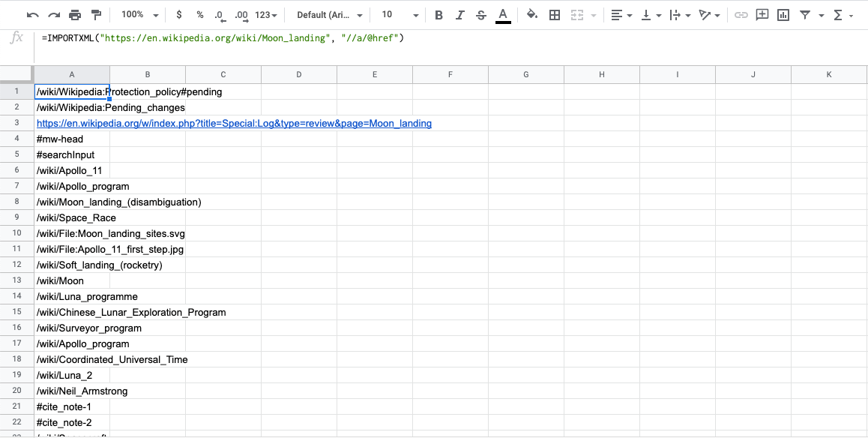
Task: Select the /wiki/Neil_Armstrong cell
Action: coord(72,391)
